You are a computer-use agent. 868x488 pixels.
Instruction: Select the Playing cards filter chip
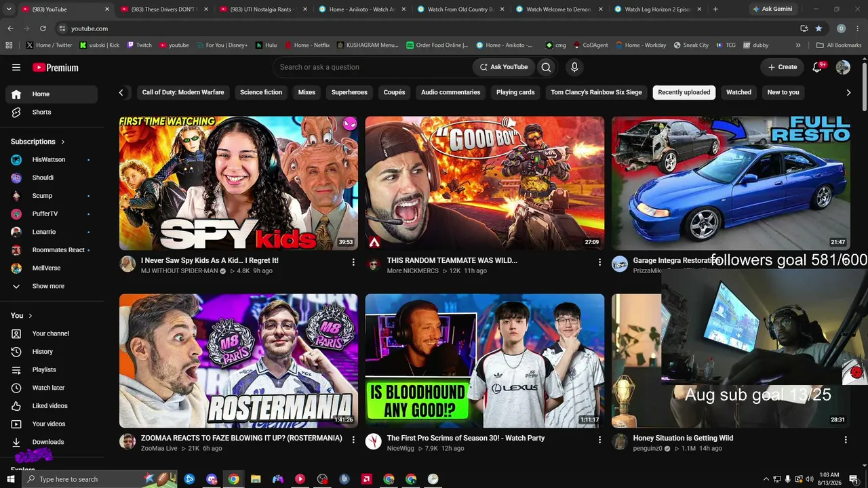[x=515, y=92]
